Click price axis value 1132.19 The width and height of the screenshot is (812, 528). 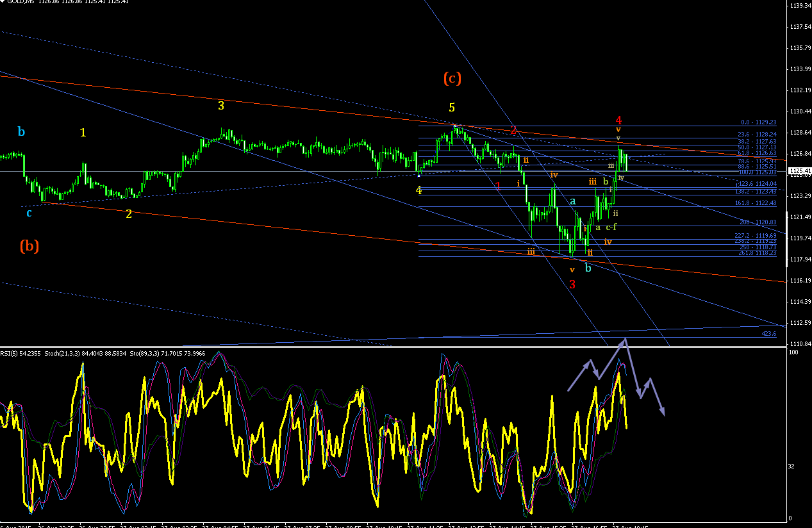800,90
